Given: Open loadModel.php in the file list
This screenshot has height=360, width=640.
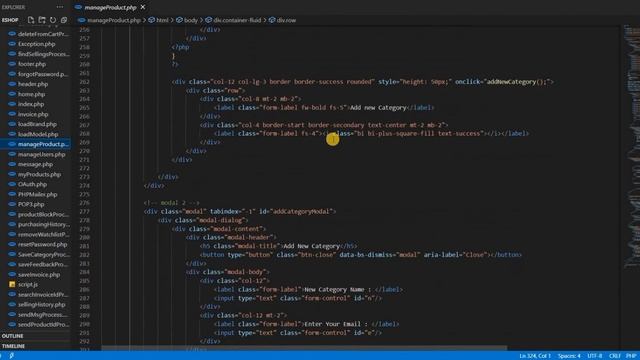Looking at the screenshot, I should click(x=38, y=134).
